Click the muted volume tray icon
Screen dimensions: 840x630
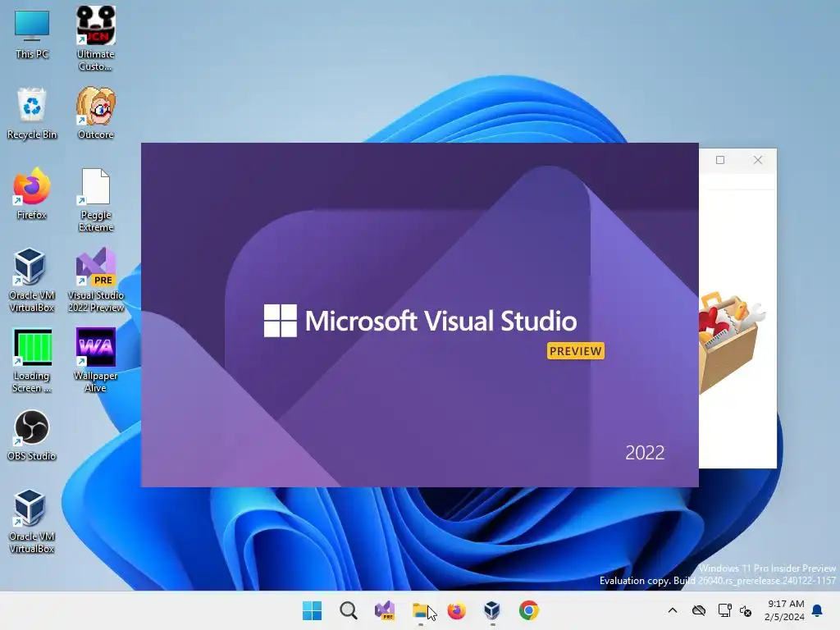746,610
